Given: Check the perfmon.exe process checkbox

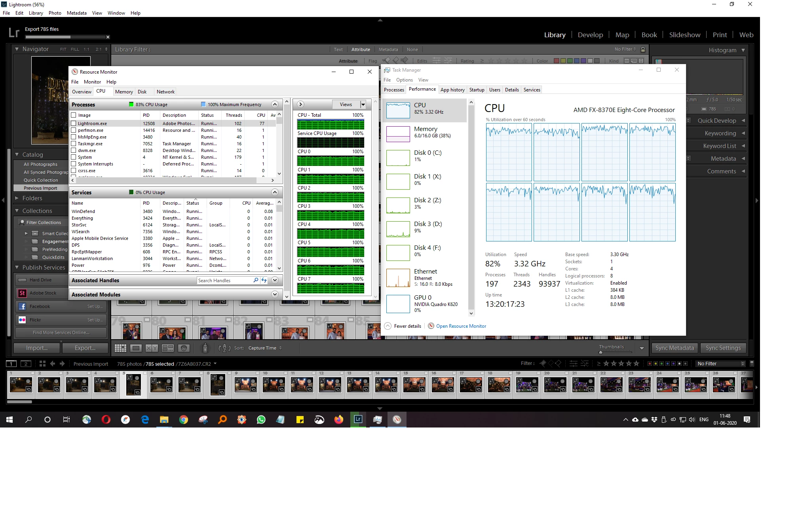Looking at the screenshot, I should (x=74, y=130).
